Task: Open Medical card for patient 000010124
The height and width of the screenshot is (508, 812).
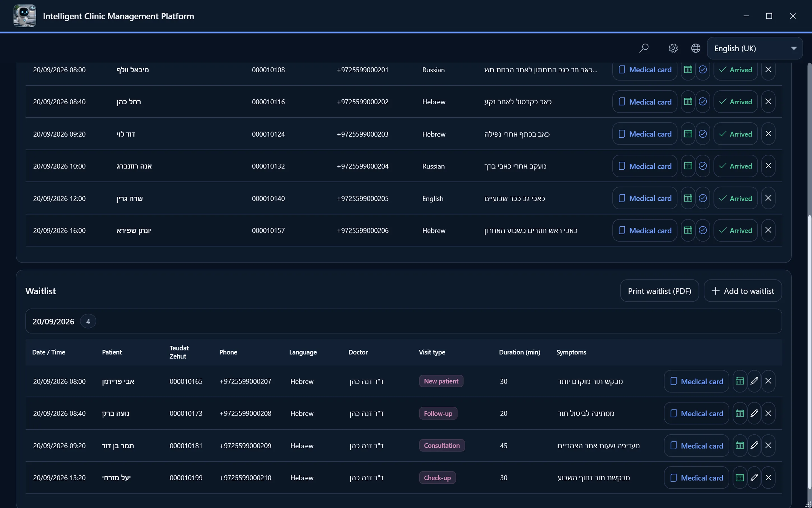Action: tap(645, 134)
